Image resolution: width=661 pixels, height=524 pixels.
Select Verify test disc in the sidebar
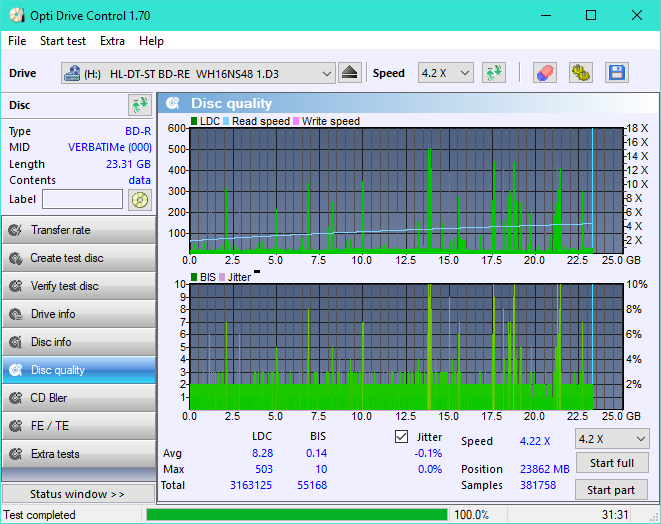click(79, 286)
